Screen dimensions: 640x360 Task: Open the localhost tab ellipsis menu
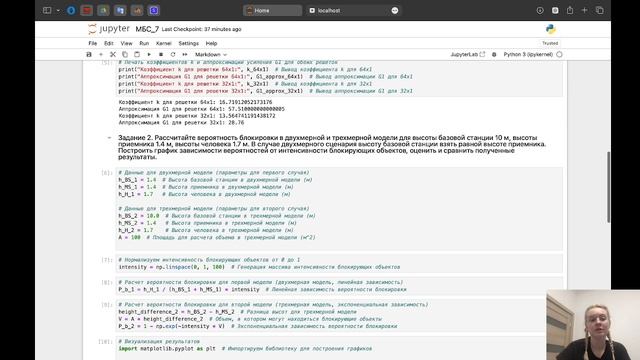[x=395, y=11]
